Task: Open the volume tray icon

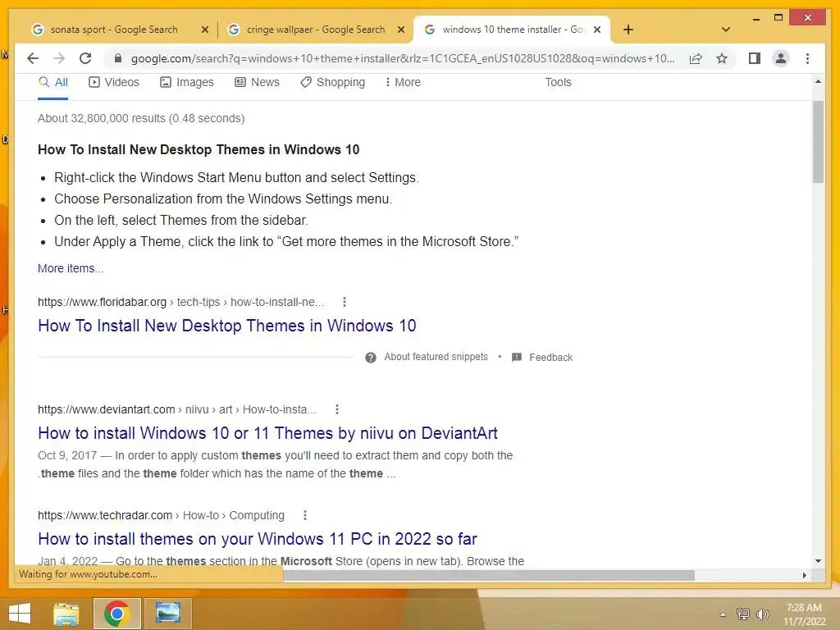Action: [762, 614]
